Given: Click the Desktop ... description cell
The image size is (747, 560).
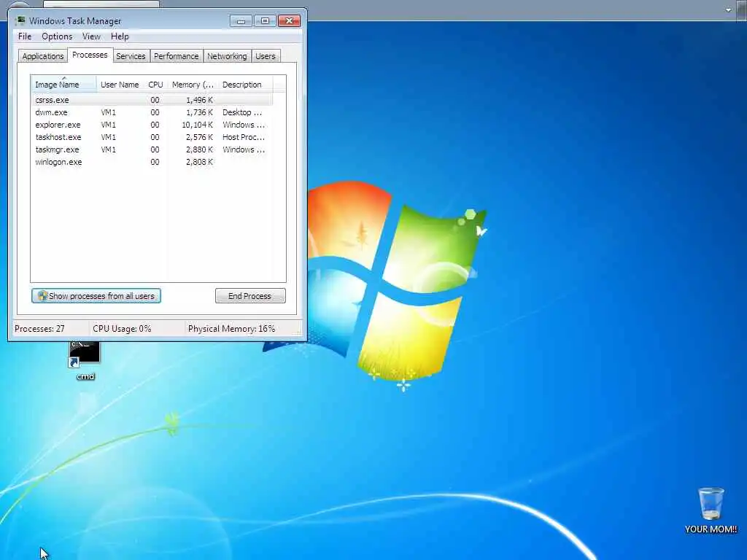Looking at the screenshot, I should pyautogui.click(x=242, y=112).
